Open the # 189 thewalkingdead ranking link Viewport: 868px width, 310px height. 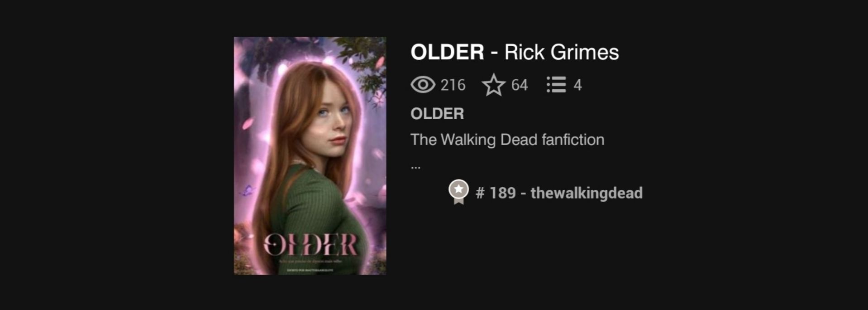pos(559,193)
